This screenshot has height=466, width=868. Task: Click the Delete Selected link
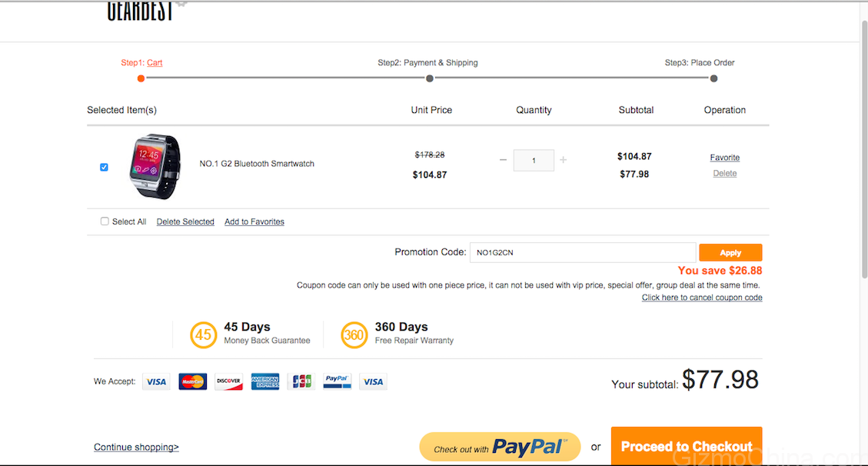click(185, 221)
